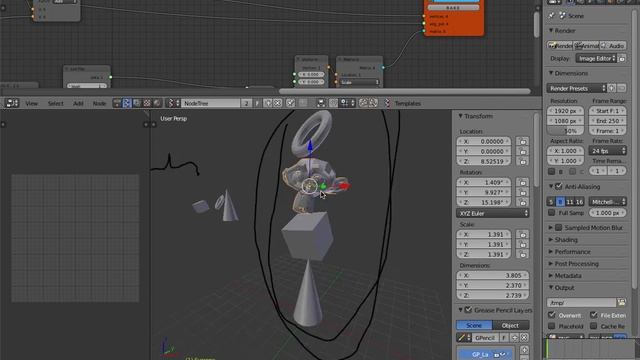This screenshot has width=640, height=360.
Task: Open the Image Editor display dropdown
Action: click(596, 58)
